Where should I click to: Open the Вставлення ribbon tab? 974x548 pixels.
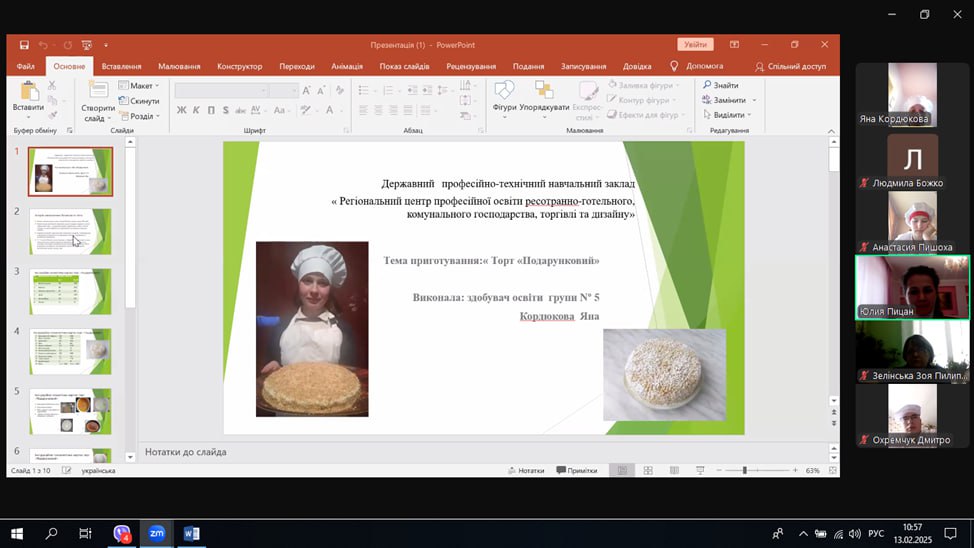click(x=121, y=66)
